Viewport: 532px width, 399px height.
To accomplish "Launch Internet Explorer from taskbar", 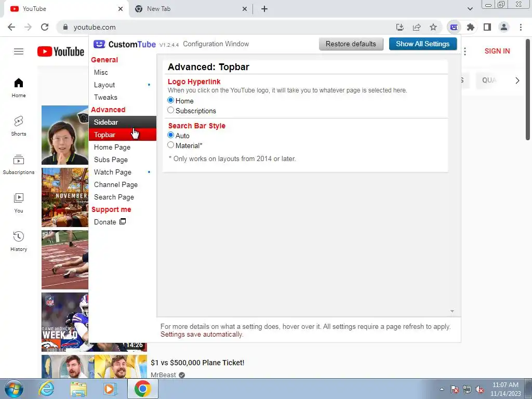I will coord(46,389).
